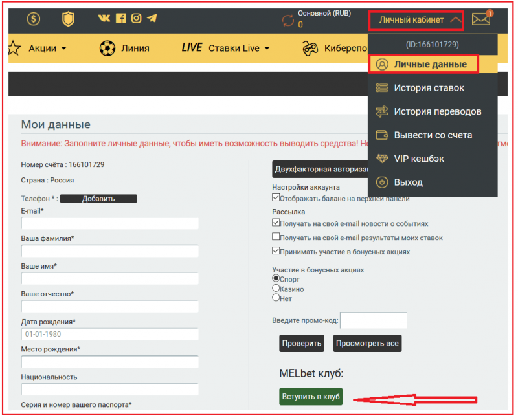Click the LIVE logo icon

[192, 48]
